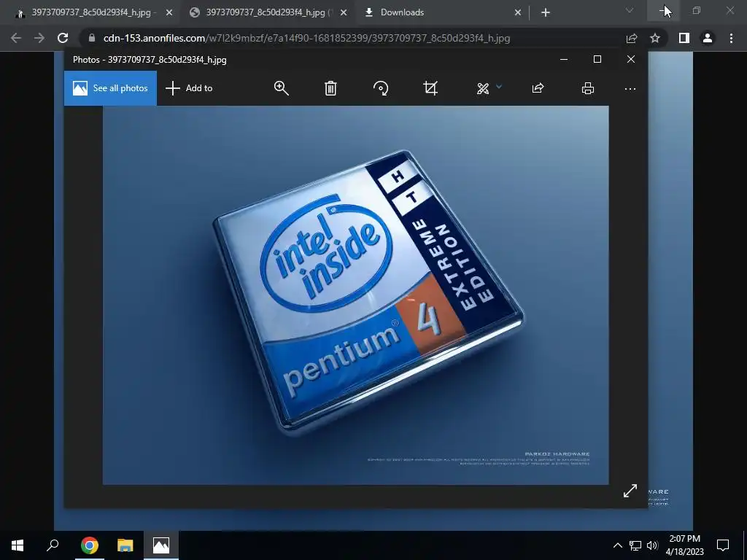Open network status tray icon
Image resolution: width=747 pixels, height=560 pixels.
pos(635,545)
